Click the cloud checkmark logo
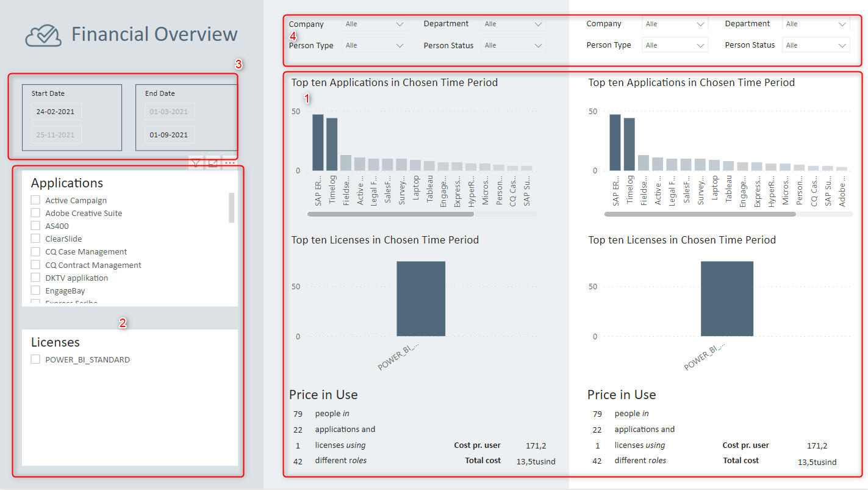868x490 pixels. pos(43,35)
